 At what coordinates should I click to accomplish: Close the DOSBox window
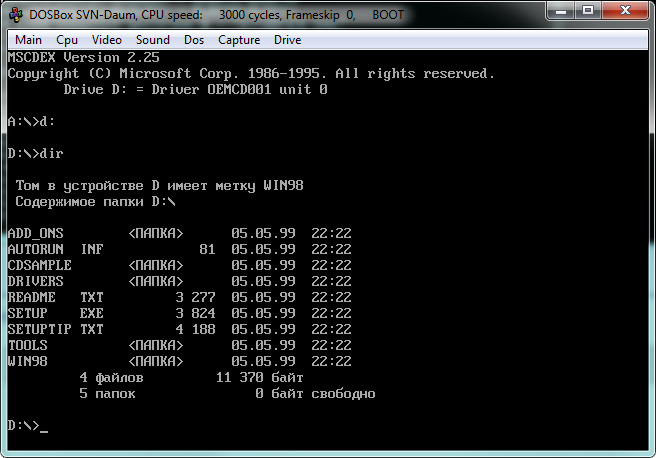[x=625, y=11]
